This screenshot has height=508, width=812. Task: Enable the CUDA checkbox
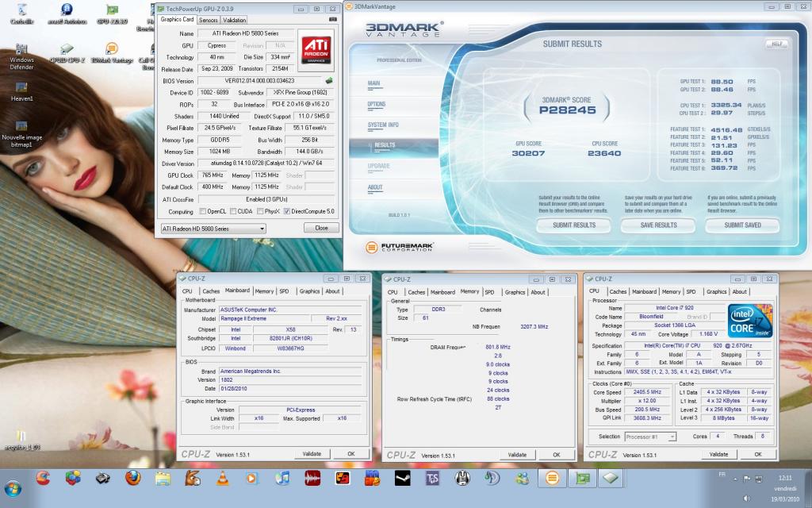234,211
